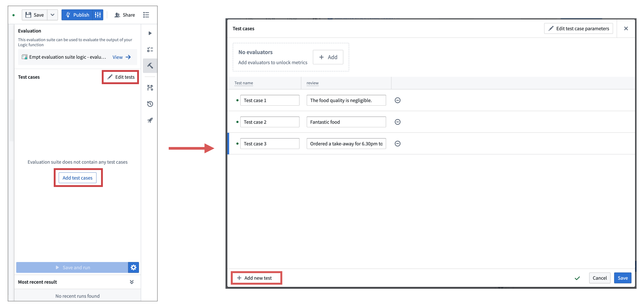Open version history via the clock icon
The width and height of the screenshot is (644, 308).
pos(150,104)
